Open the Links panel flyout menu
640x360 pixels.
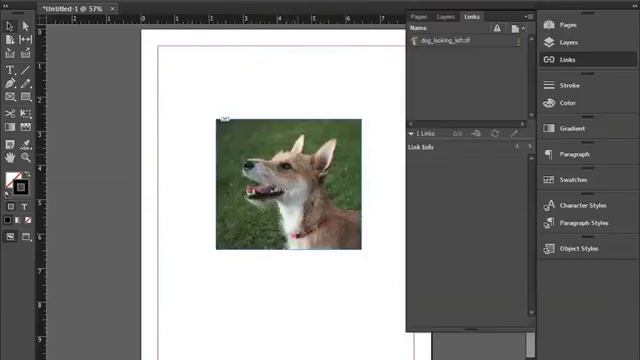click(x=529, y=17)
